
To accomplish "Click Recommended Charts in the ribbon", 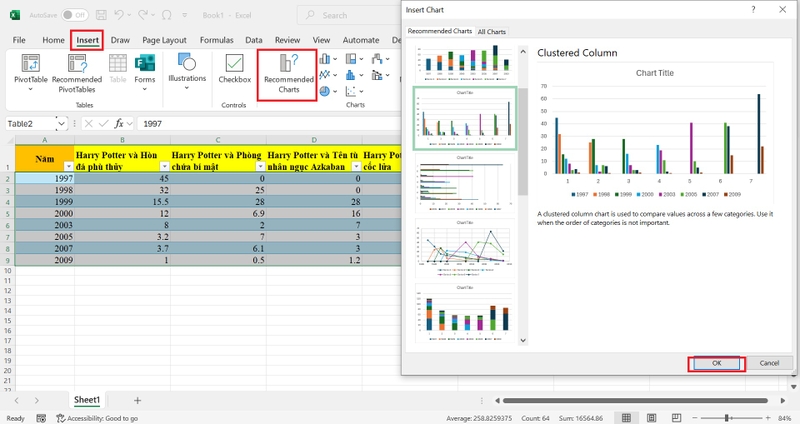I will click(x=288, y=74).
